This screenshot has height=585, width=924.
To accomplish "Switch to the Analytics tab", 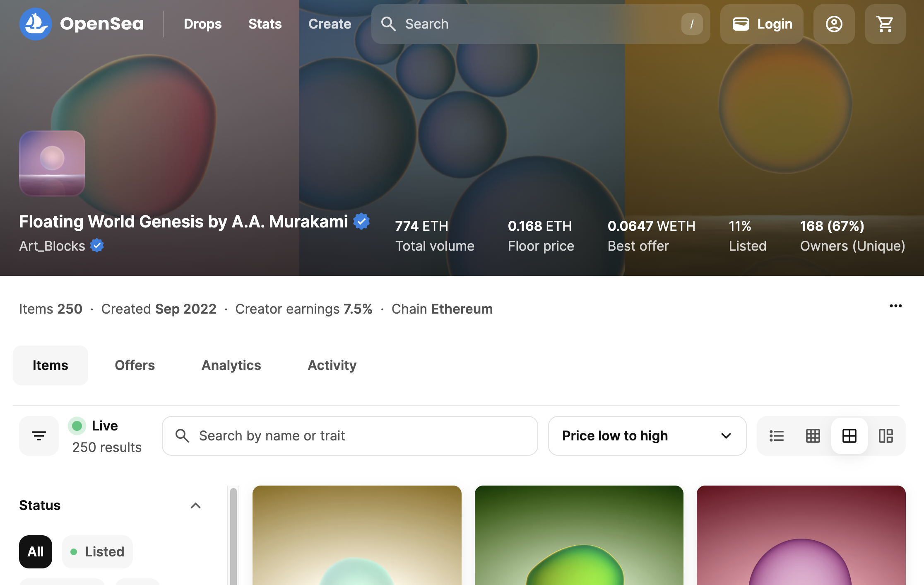I will click(x=231, y=365).
